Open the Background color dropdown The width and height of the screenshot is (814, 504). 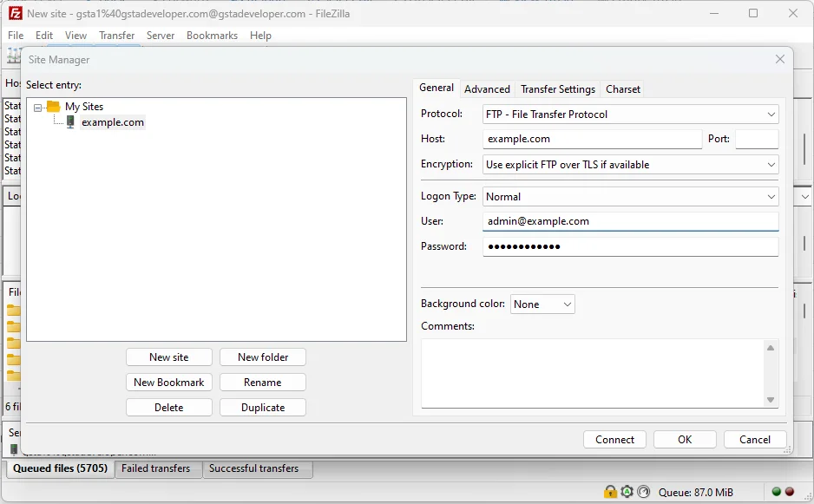coord(542,304)
